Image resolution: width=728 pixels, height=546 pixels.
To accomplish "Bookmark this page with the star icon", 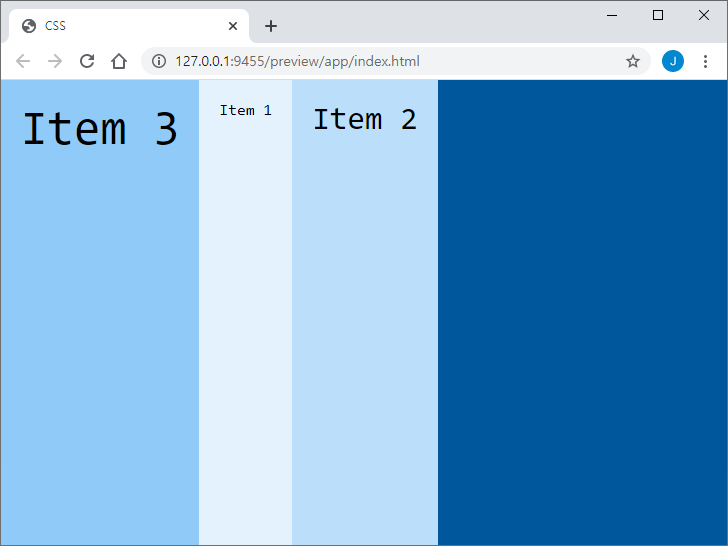I will tap(633, 61).
